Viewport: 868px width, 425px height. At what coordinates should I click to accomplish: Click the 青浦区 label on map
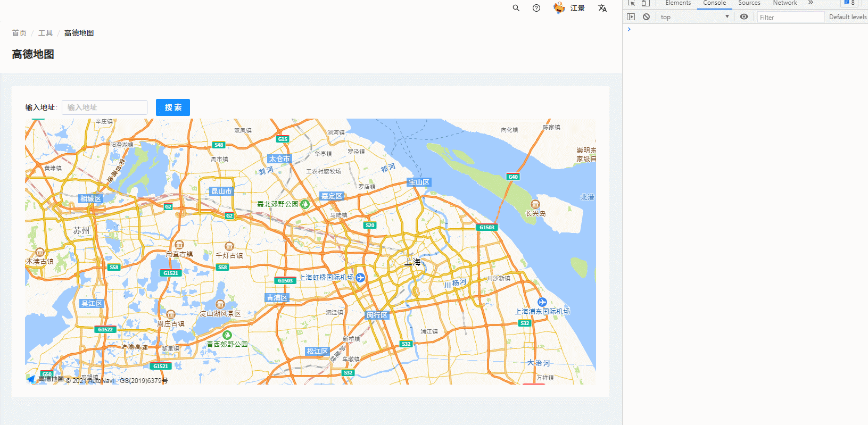[x=277, y=297]
